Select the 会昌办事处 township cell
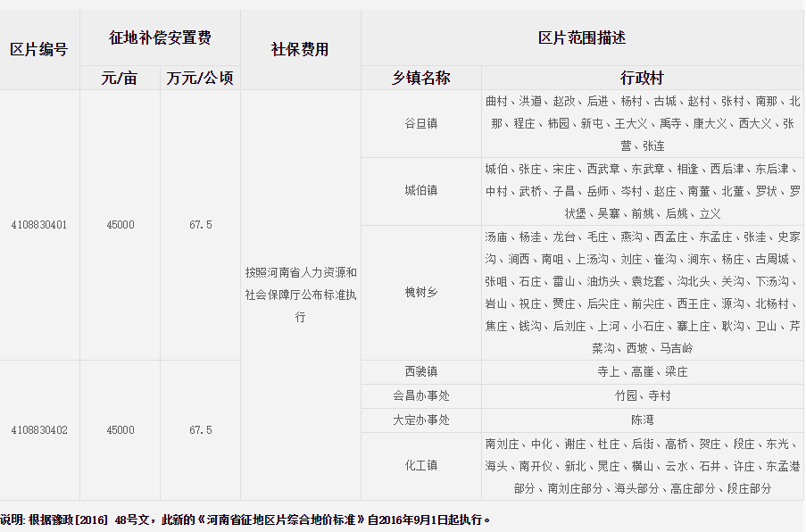 (x=421, y=395)
